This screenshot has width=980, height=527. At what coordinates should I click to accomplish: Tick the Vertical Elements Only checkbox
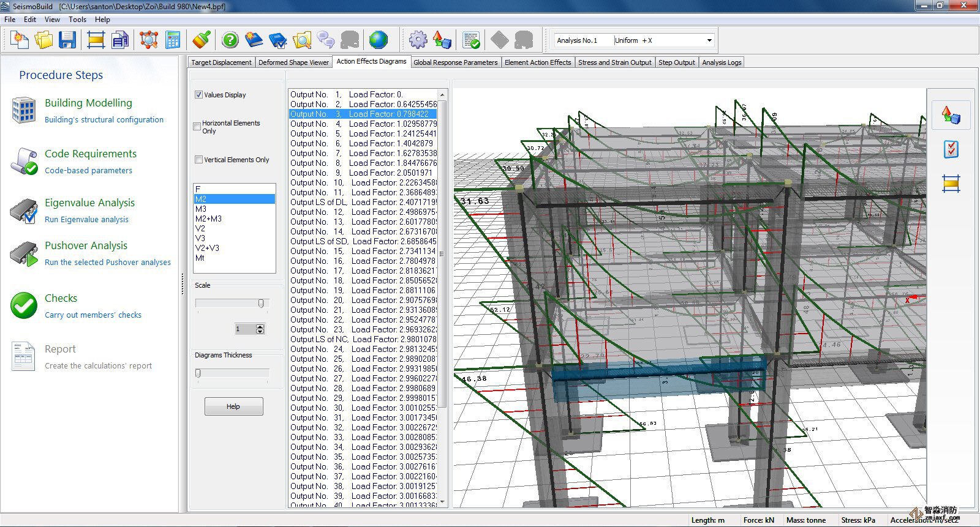198,160
